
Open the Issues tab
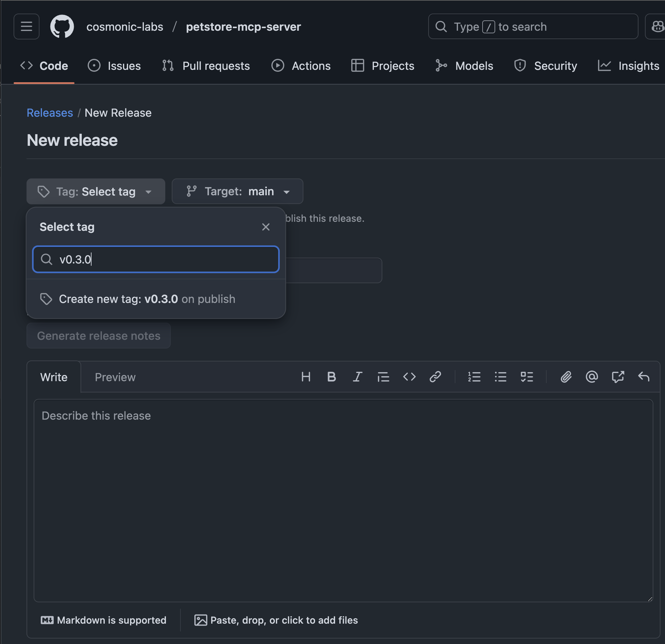[114, 66]
